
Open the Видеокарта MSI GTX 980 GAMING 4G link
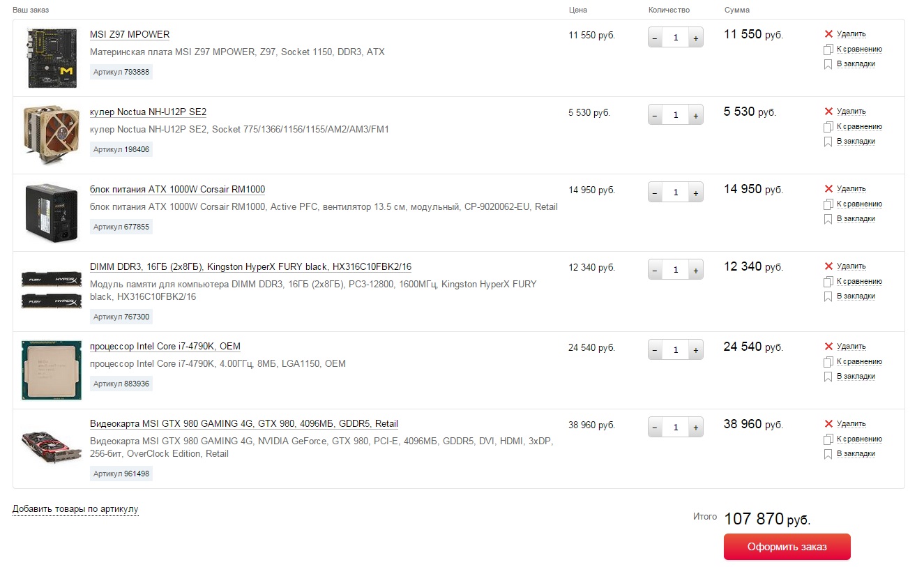(244, 424)
